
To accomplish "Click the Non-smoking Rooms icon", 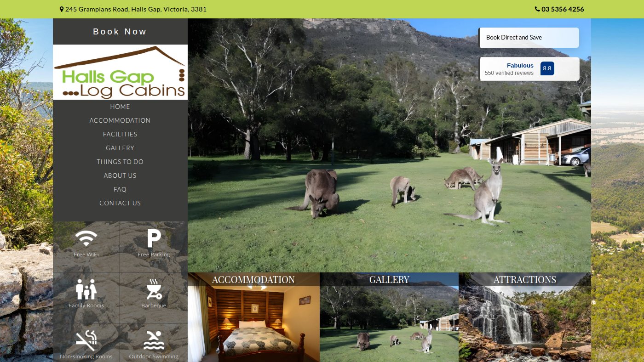I will click(86, 340).
